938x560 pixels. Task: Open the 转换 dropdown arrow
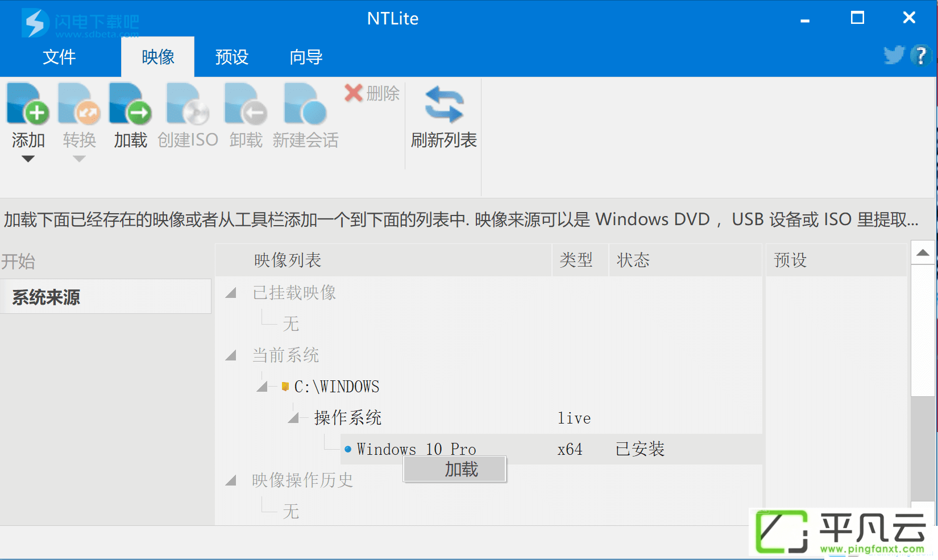tap(79, 159)
